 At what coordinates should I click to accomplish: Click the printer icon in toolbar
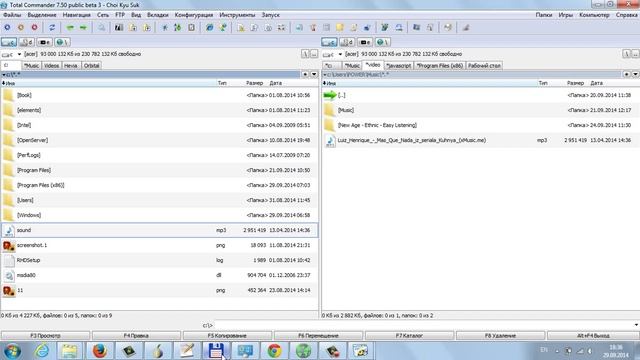click(x=448, y=27)
